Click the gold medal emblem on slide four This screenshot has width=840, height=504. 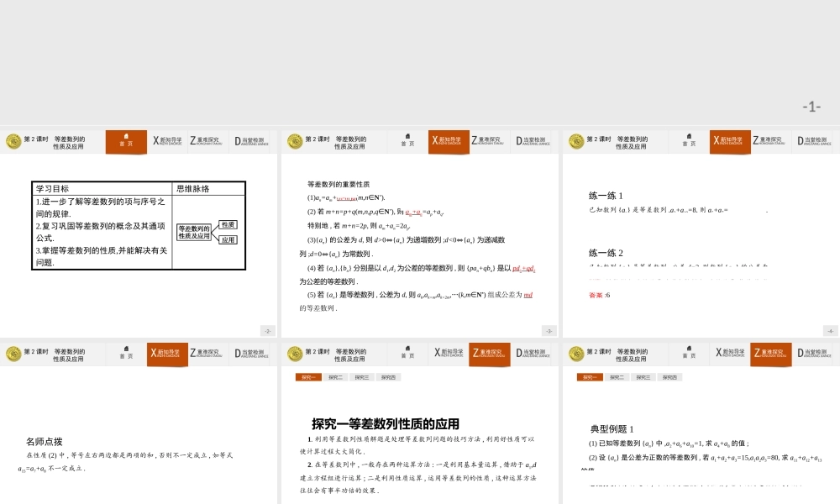(x=13, y=354)
